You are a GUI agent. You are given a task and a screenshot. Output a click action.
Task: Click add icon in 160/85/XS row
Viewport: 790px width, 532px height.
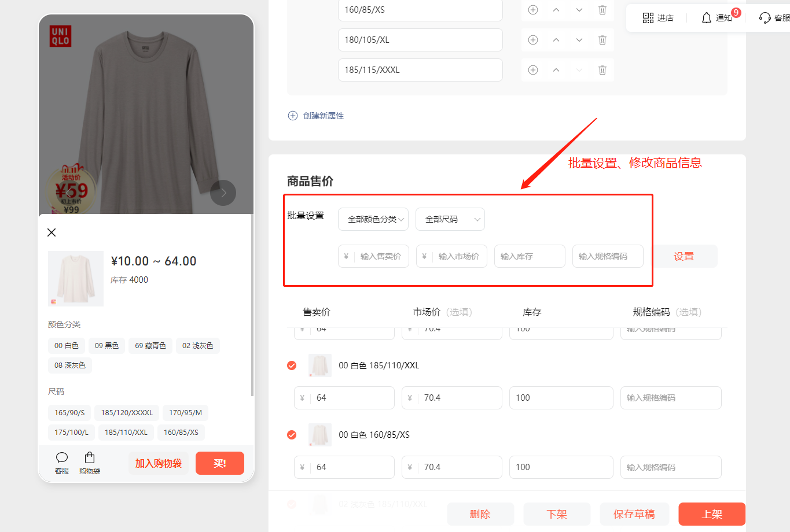(533, 10)
